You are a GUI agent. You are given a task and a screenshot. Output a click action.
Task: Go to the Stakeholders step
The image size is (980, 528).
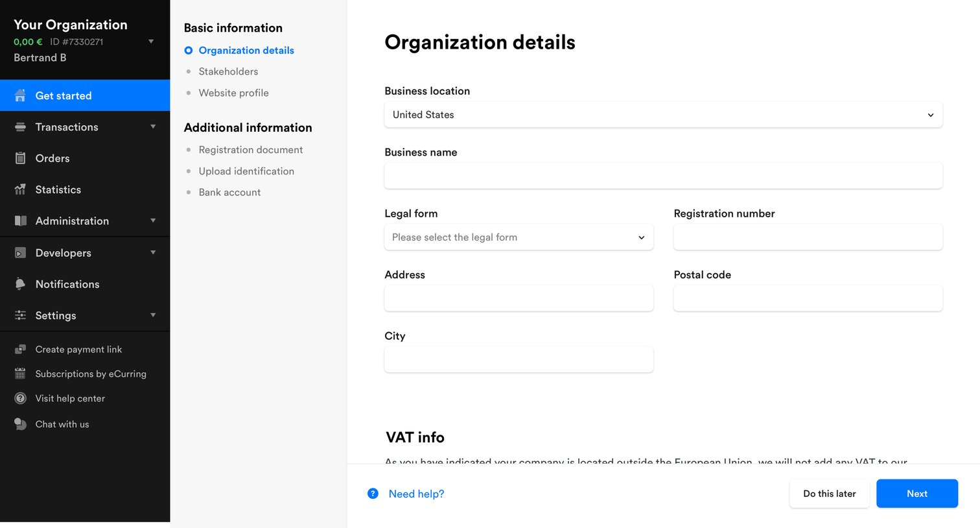228,71
